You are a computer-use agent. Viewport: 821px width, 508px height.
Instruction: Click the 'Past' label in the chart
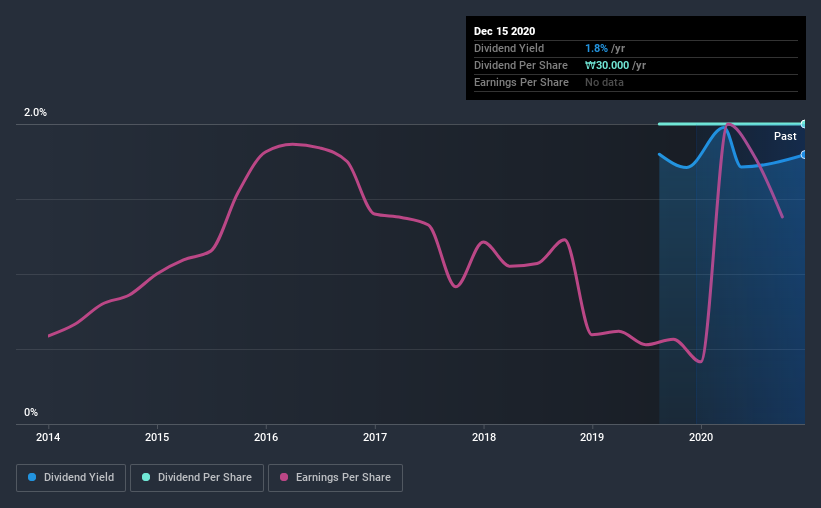(785, 136)
